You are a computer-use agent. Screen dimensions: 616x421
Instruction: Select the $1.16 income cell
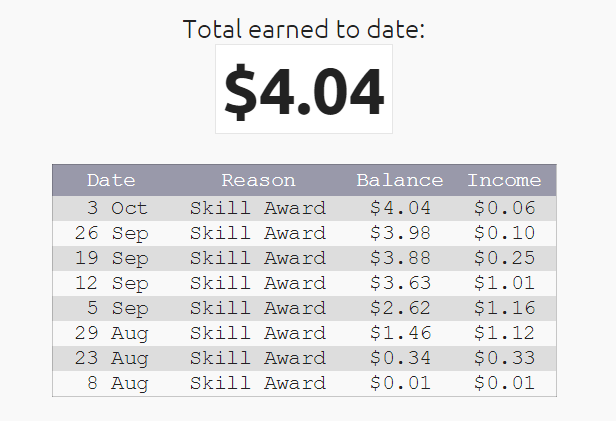point(504,308)
